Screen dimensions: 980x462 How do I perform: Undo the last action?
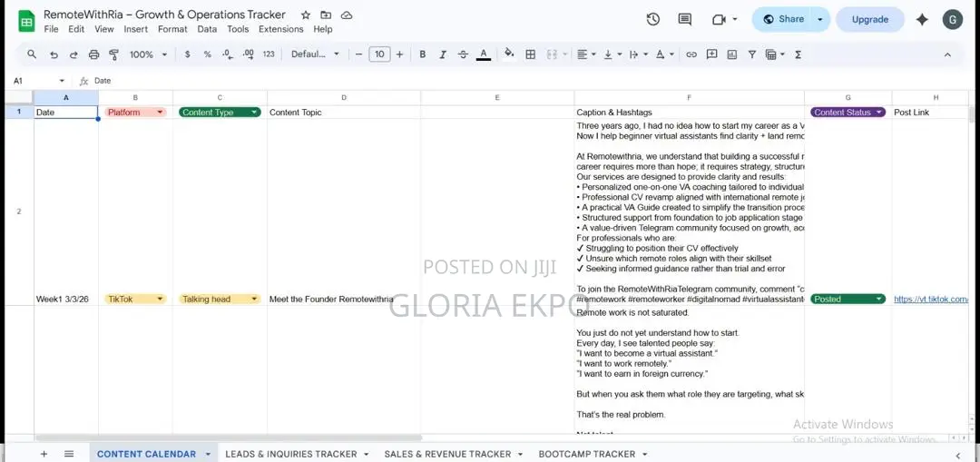pos(54,54)
